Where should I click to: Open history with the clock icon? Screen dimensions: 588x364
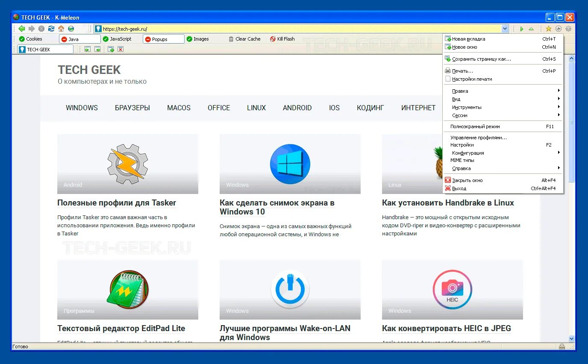pos(559,29)
